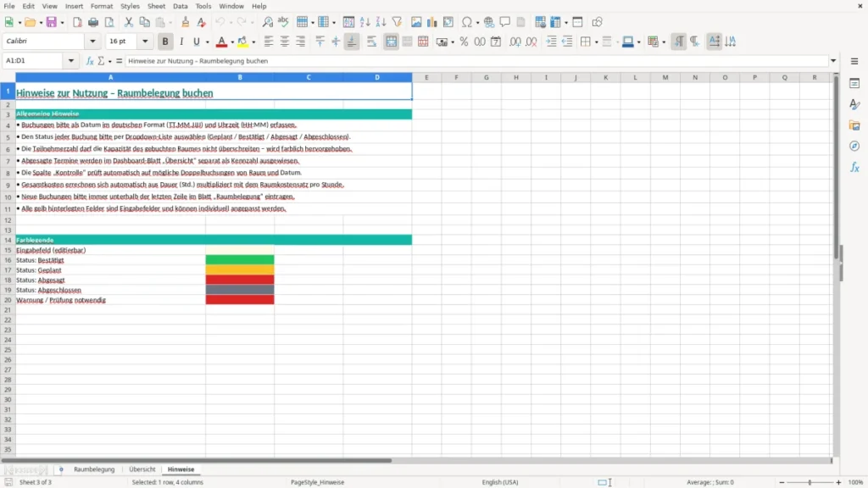Insert hyperlink globe icon
The image size is (868, 488).
point(489,22)
